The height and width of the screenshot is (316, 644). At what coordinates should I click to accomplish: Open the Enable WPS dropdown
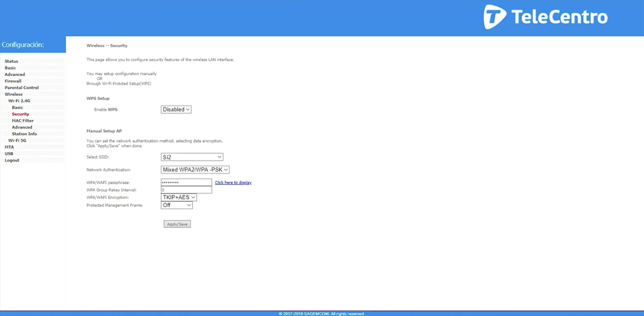[x=176, y=110]
